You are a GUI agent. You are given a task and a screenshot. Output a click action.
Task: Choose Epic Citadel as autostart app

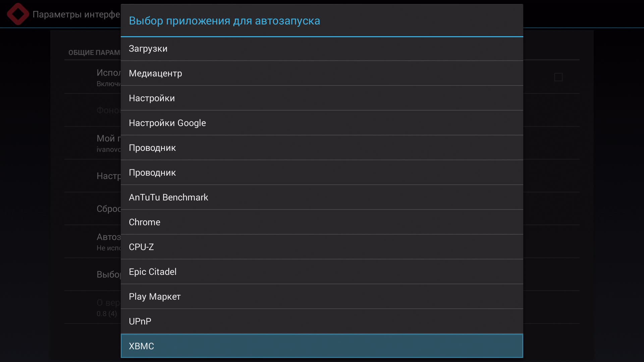[x=321, y=272]
